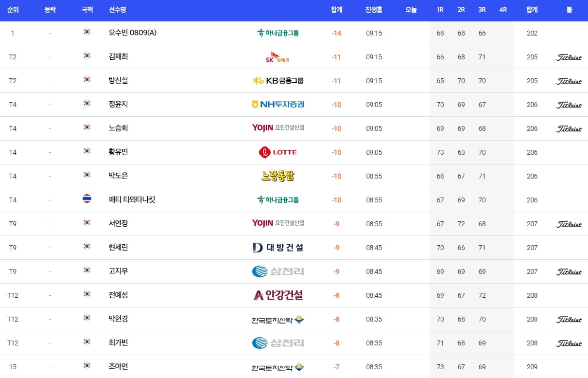
Task: Click the Titleist ball logo for 김재희
Action: point(569,57)
